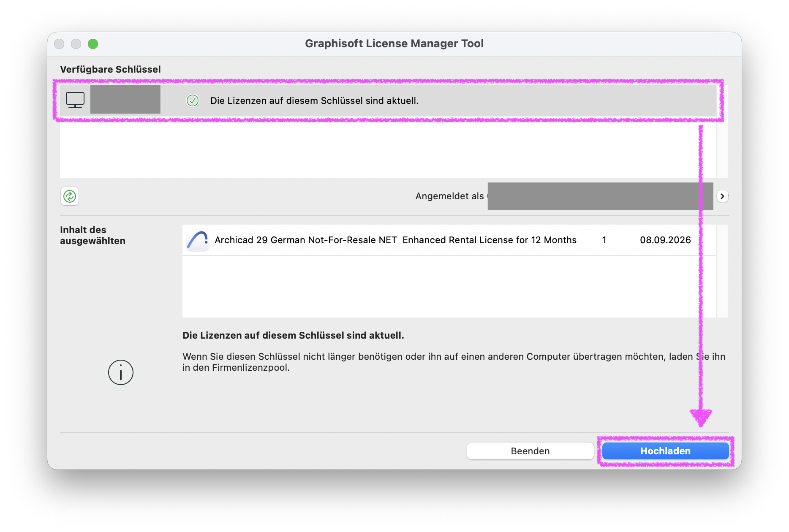
Task: Click 'Enhanced Rental License for 12 Months' text
Action: tap(490, 240)
